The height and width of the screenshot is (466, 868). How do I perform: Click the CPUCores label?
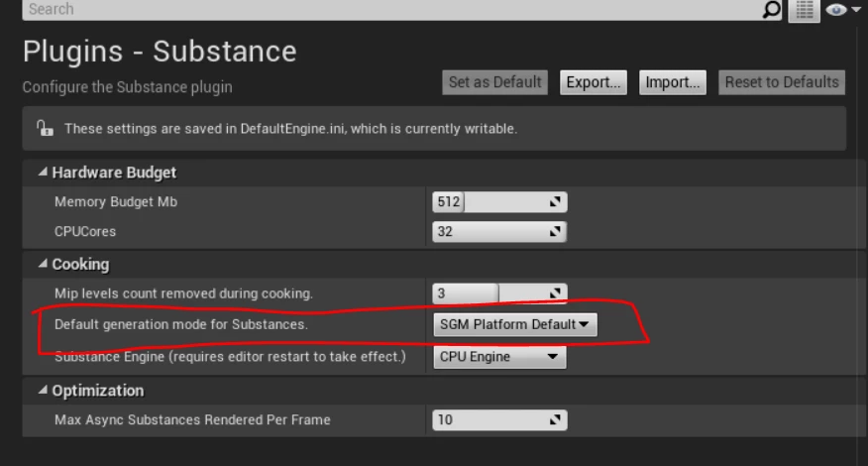tap(85, 232)
